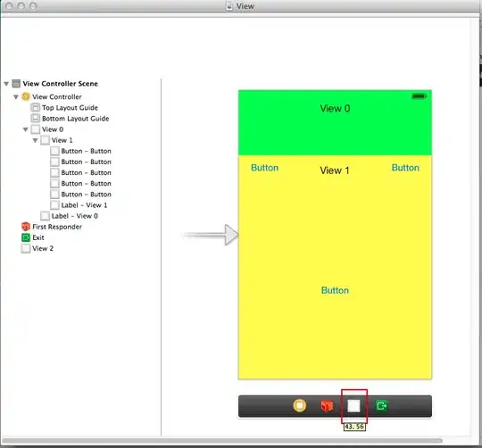Image resolution: width=482 pixels, height=448 pixels.
Task: Select the Top Layout Guide outline item
Action: [64, 108]
